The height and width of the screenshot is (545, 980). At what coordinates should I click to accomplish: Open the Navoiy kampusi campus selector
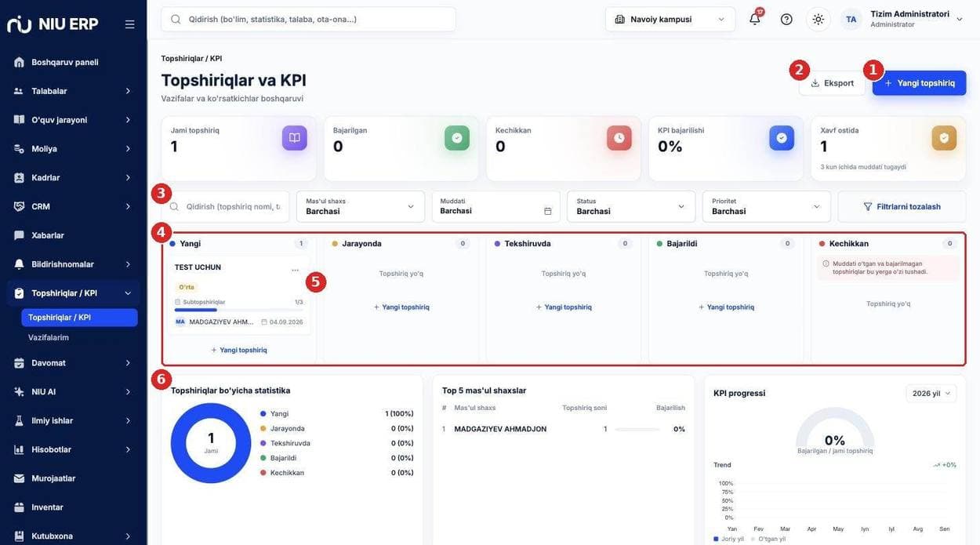670,19
